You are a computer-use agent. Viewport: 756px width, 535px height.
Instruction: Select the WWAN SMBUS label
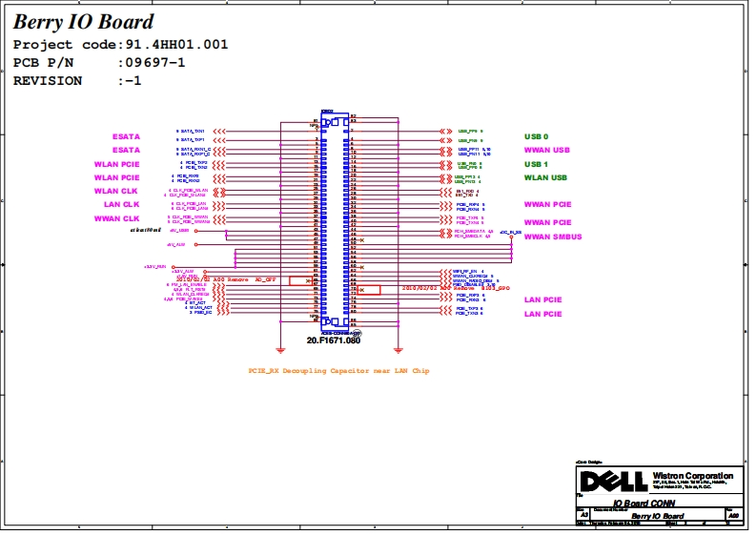(553, 237)
